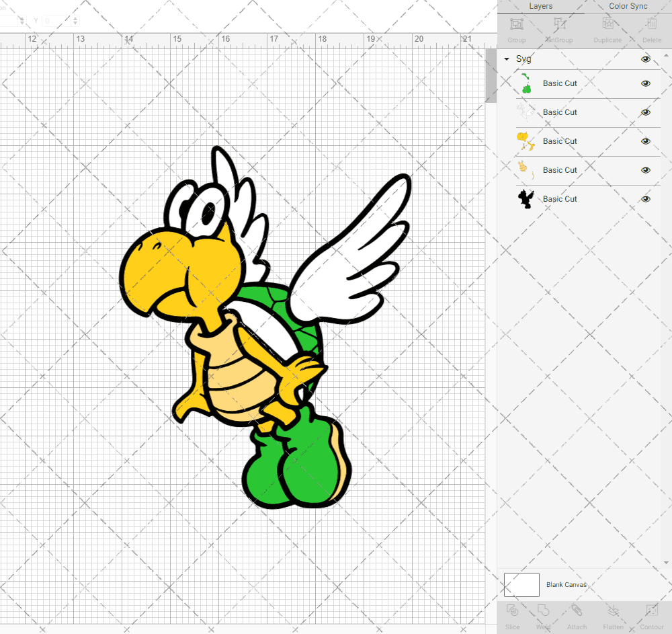This screenshot has height=634, width=672.
Task: Click the UnGroup icon
Action: [559, 24]
